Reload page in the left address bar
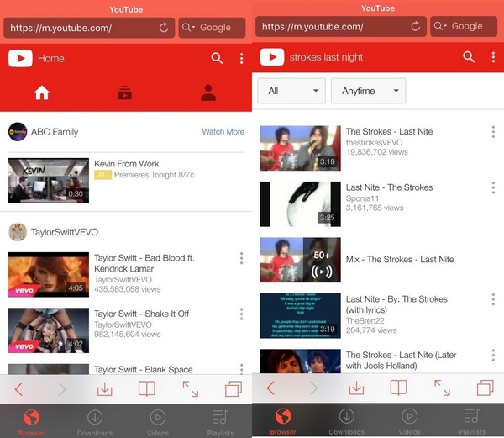Viewport: 504px width, 438px height. (164, 28)
